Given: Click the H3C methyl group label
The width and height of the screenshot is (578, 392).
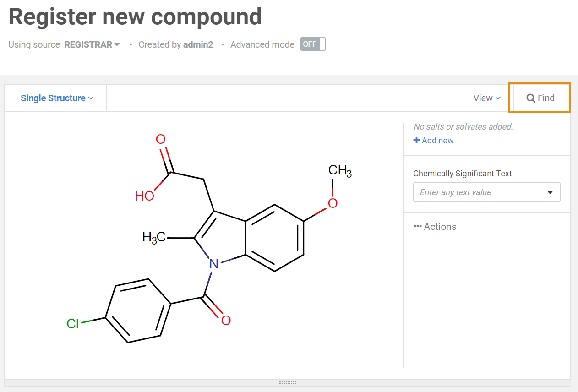Looking at the screenshot, I should (x=154, y=237).
